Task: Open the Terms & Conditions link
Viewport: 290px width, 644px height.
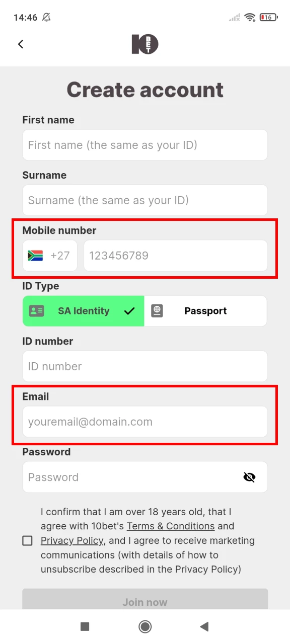Action: (170, 526)
